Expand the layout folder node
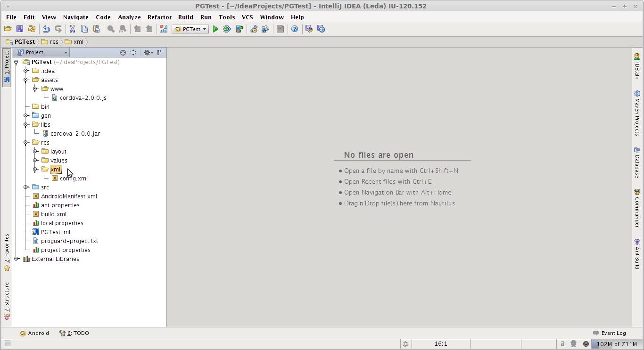The image size is (644, 350). pos(35,151)
